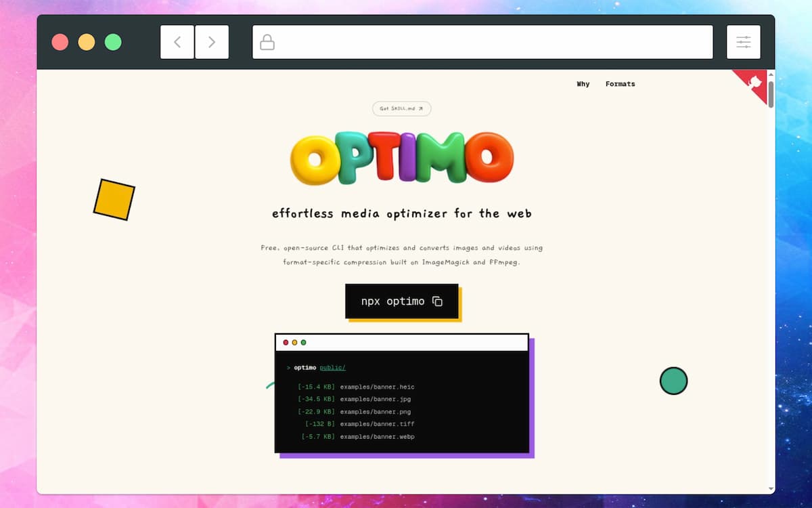Click the OPTIMO balloon logo
Image resolution: width=812 pixels, height=508 pixels.
[401, 158]
